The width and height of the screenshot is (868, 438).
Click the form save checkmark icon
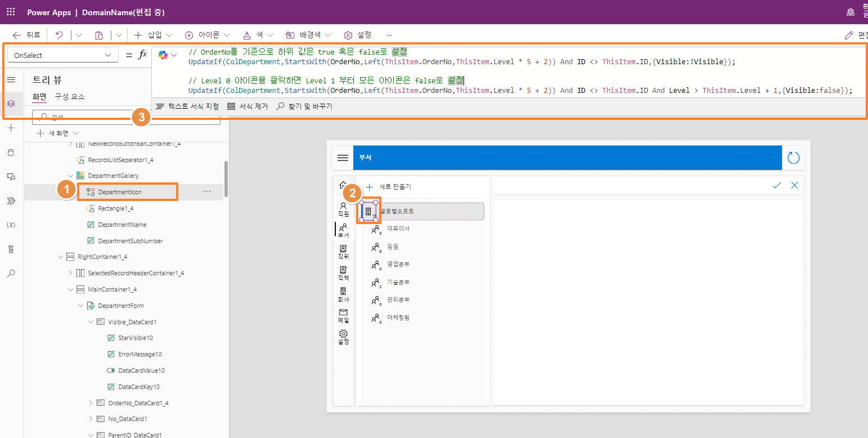click(x=777, y=185)
